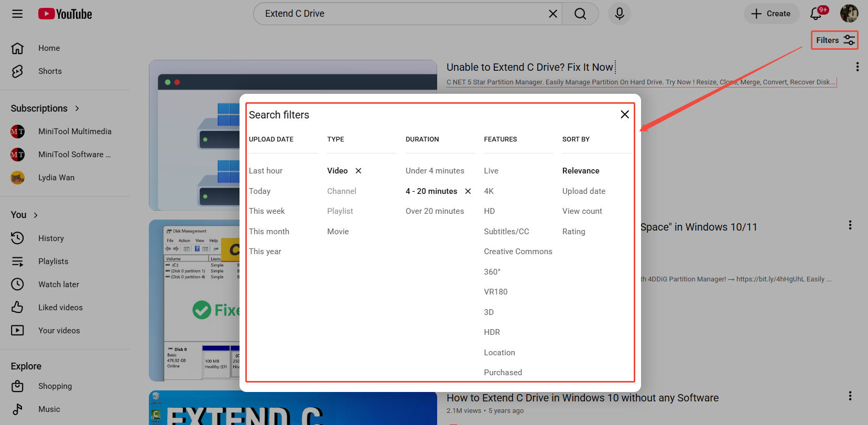The width and height of the screenshot is (868, 425).
Task: Open the Filters button
Action: [x=834, y=40]
